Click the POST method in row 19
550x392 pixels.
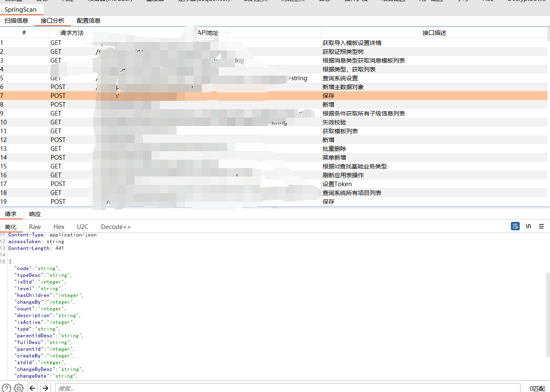pyautogui.click(x=58, y=202)
